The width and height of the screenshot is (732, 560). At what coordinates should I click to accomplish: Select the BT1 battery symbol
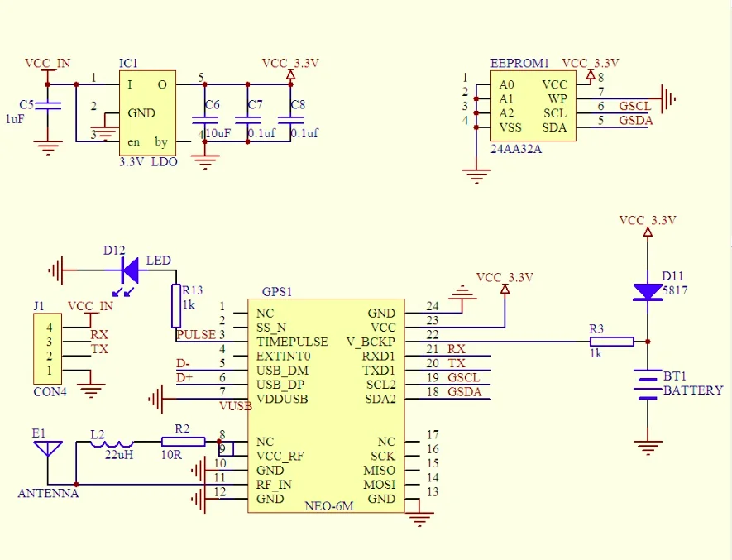click(647, 385)
